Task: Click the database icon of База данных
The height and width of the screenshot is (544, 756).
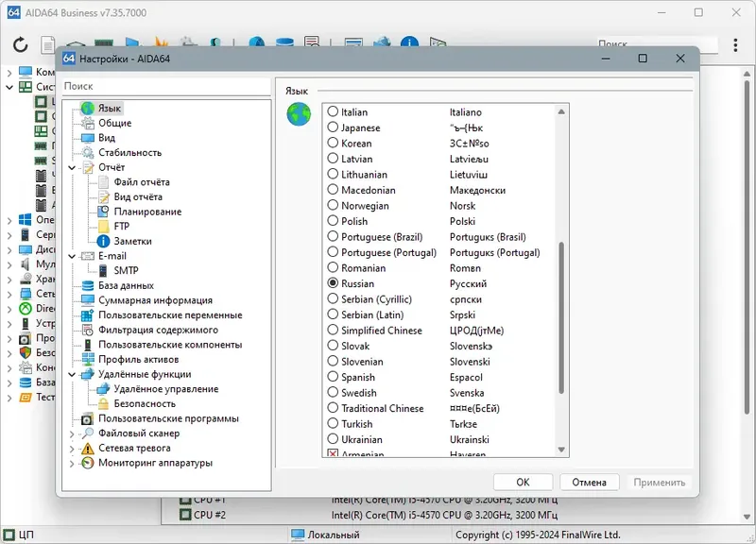Action: (87, 286)
